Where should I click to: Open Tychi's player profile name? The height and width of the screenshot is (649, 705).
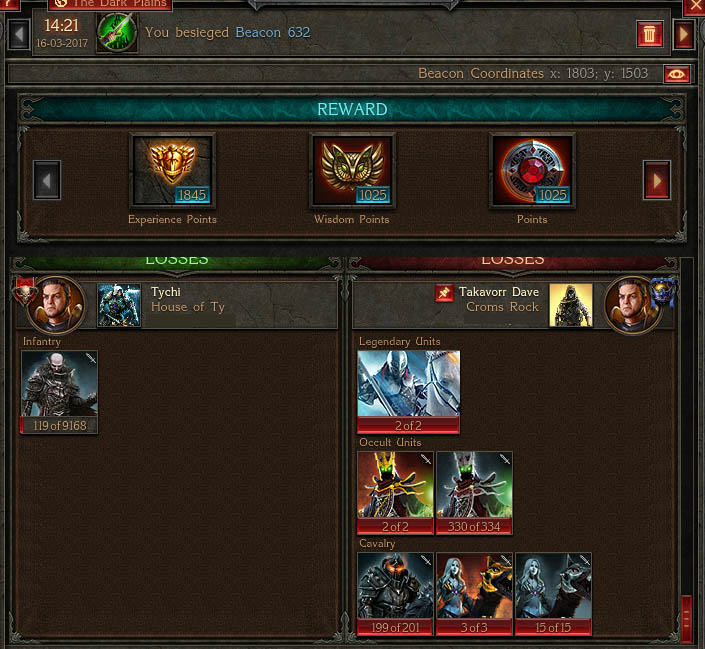166,292
